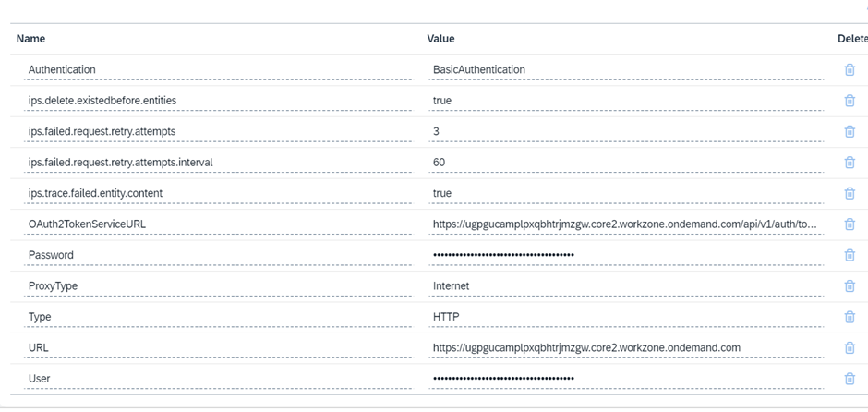The width and height of the screenshot is (868, 412).
Task: Click the Password masked value field
Action: 623,255
